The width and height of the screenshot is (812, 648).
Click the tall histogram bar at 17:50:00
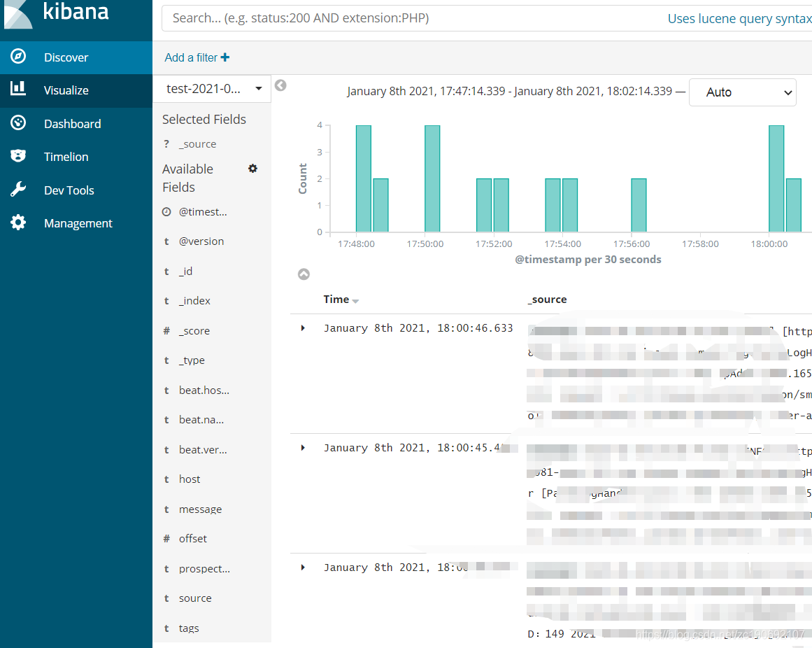[x=432, y=178]
